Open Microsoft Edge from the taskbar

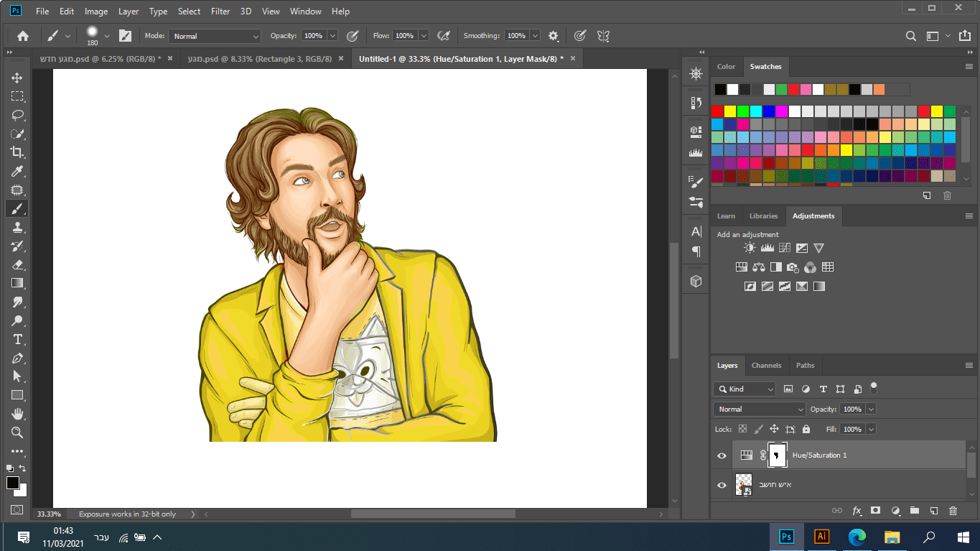(x=857, y=537)
